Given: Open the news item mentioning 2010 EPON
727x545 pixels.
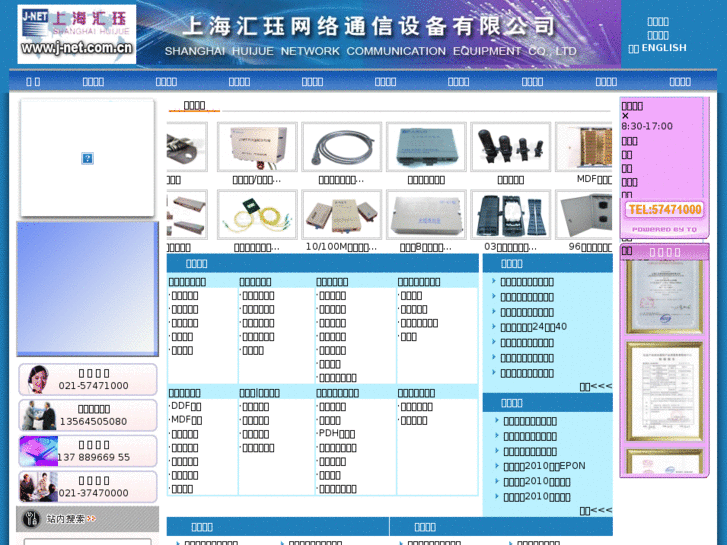Looking at the screenshot, I should (x=544, y=466).
